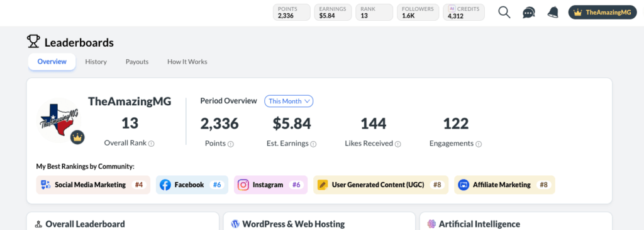Click the info icon next to Points
644x230 pixels.
coord(230,144)
